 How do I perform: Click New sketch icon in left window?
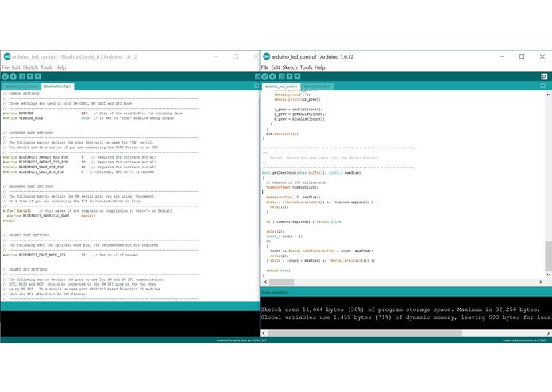[x=22, y=77]
